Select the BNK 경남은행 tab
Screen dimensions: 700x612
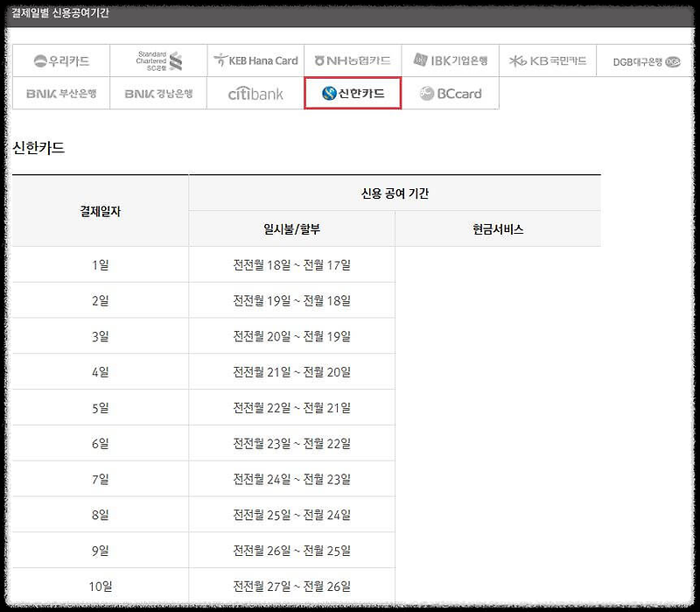[x=158, y=93]
